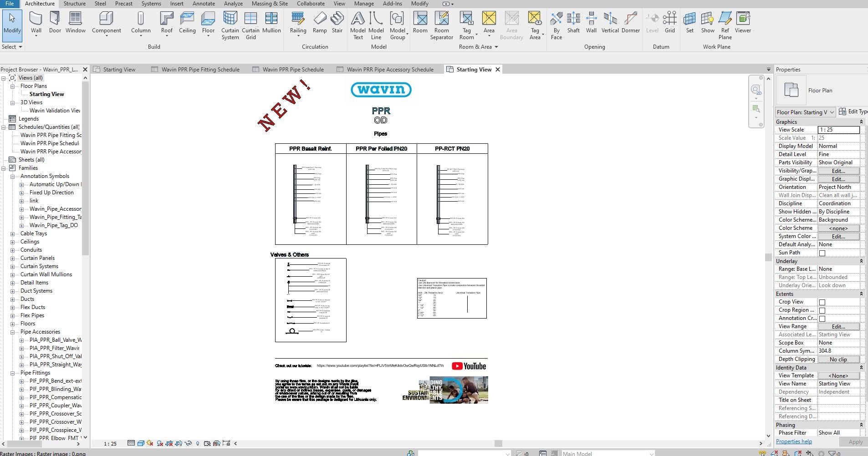Collapse the Floor Plans tree node
The width and height of the screenshot is (868, 456).
tap(13, 86)
